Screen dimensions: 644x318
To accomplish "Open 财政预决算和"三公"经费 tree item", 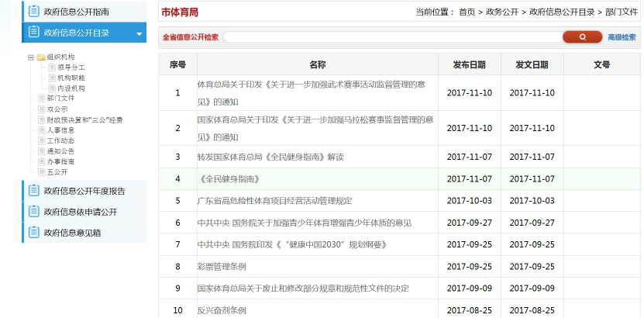I will [84, 120].
